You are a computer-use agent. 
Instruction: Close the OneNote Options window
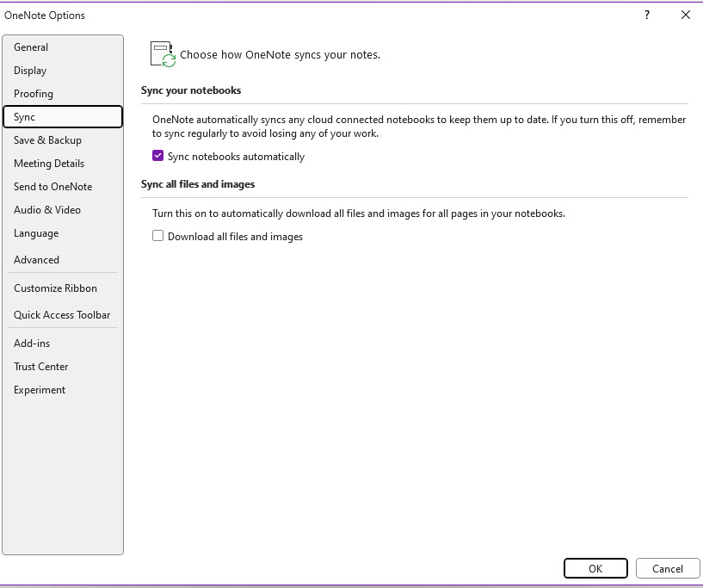tap(686, 15)
